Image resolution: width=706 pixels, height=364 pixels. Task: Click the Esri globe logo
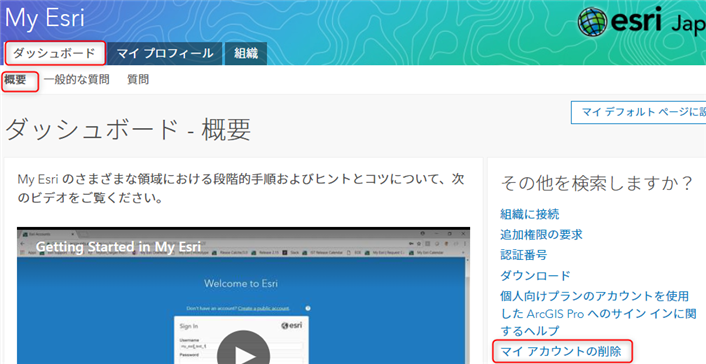click(x=593, y=22)
